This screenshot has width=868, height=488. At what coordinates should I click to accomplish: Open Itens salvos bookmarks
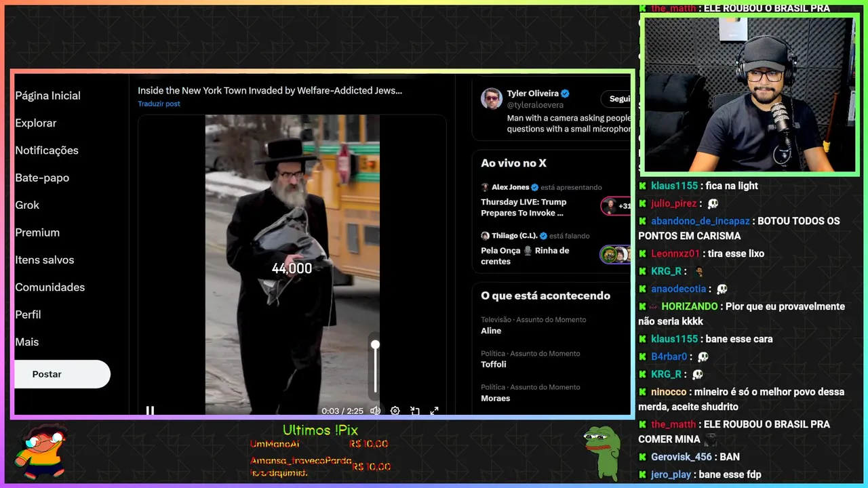click(x=45, y=260)
